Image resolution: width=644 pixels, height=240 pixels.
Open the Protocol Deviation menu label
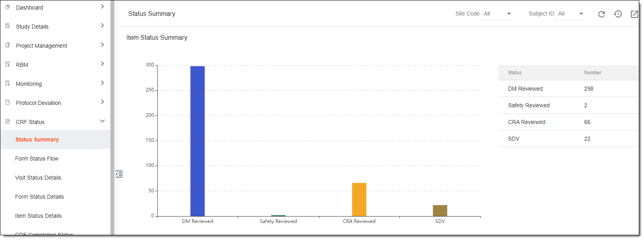(39, 103)
